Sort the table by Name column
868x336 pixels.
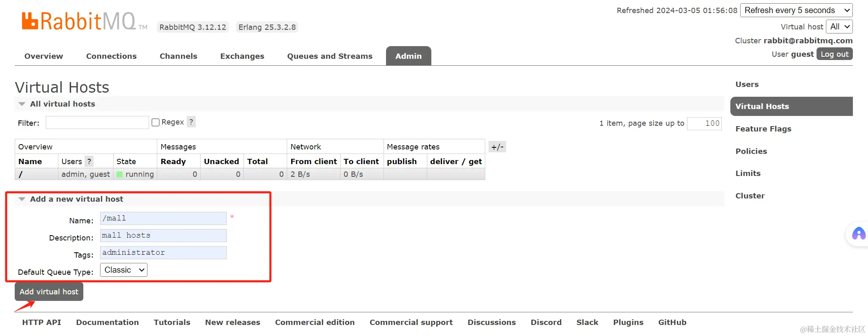(x=30, y=161)
